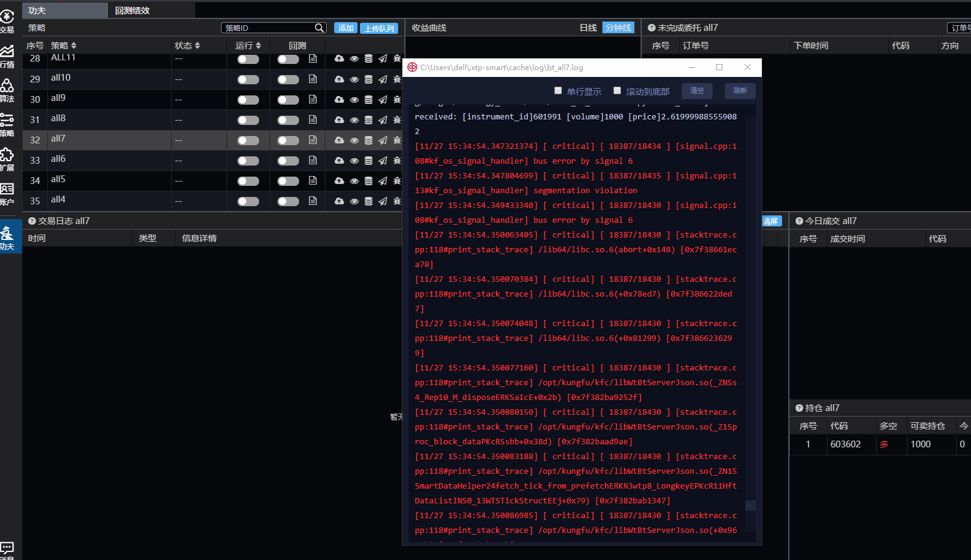Click the help icon beside 持仓 all7
The width and height of the screenshot is (971, 560).
(799, 408)
